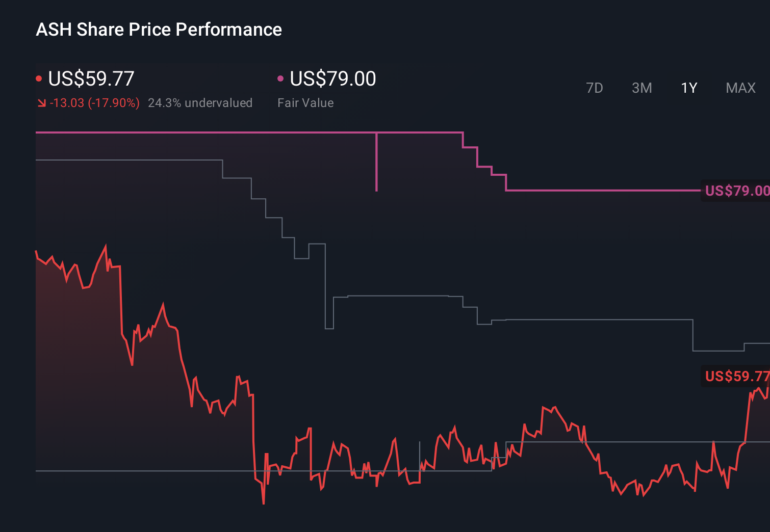Select the MAX time range tab
This screenshot has width=770, height=532.
coord(740,88)
